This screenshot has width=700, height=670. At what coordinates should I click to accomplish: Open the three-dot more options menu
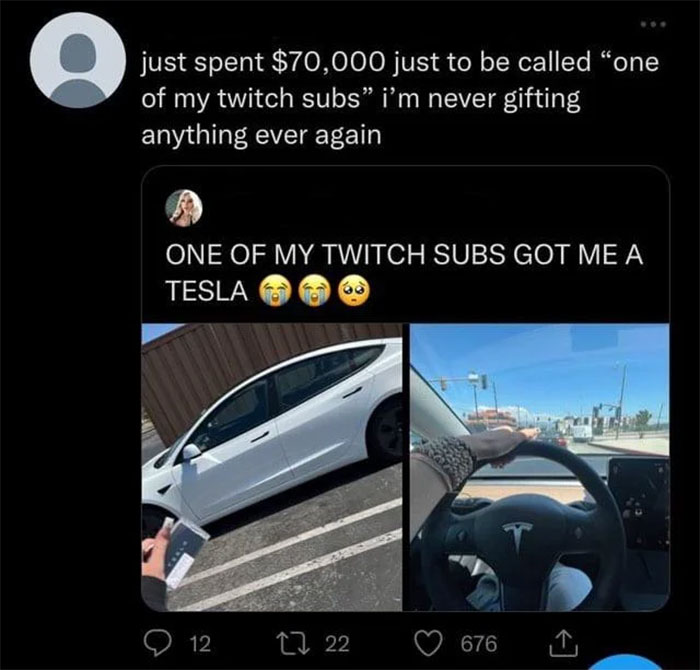[653, 24]
